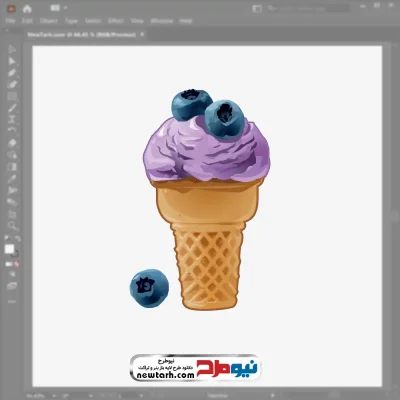Viewport: 400px width, 400px height.
Task: Expand the Edit Toolbar three dots
Action: click(x=12, y=301)
